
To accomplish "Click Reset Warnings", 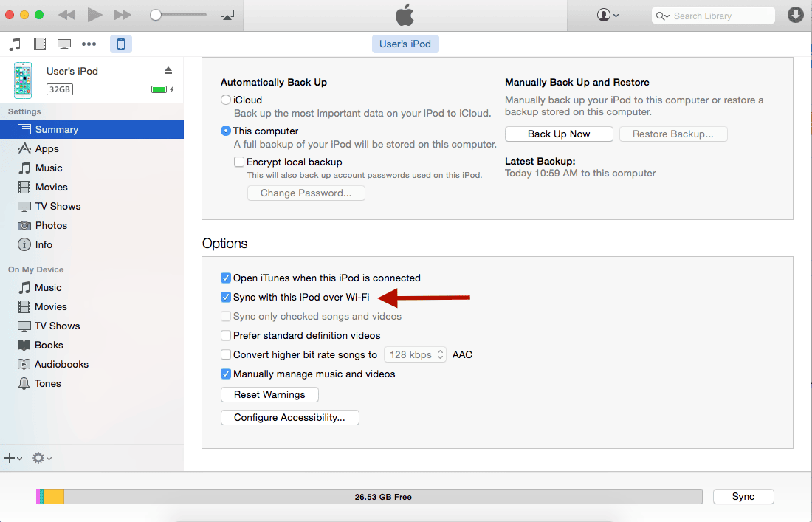I will click(x=269, y=394).
